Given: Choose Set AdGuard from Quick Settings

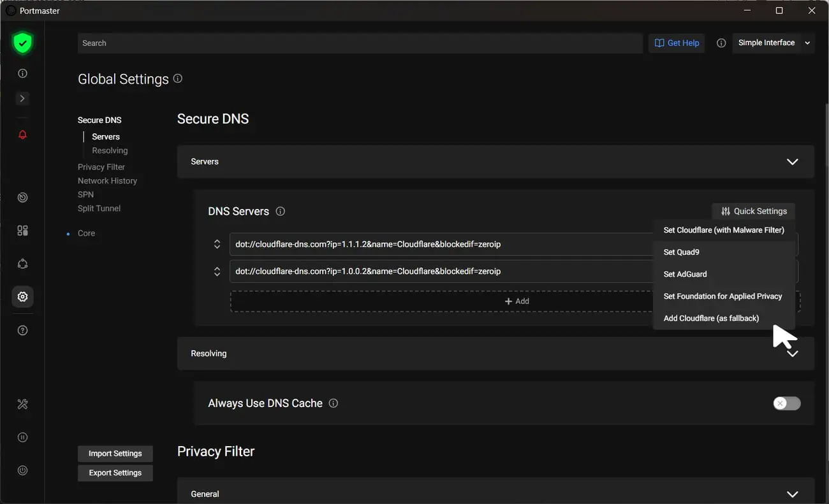Looking at the screenshot, I should (x=724, y=274).
